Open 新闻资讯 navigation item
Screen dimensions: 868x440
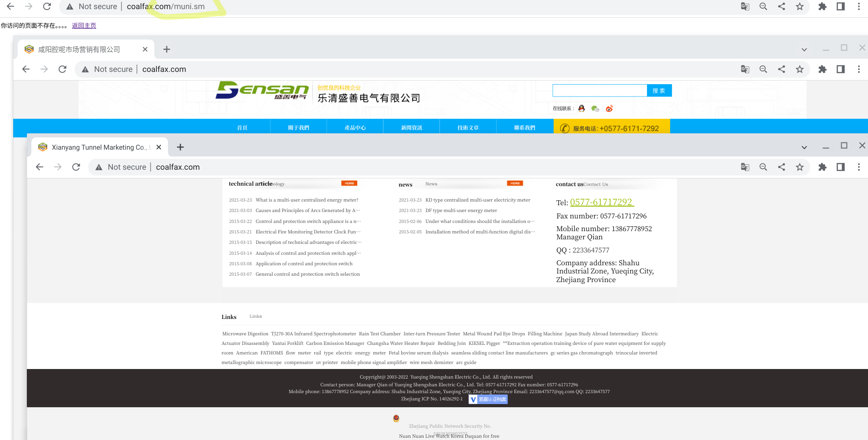tap(412, 128)
